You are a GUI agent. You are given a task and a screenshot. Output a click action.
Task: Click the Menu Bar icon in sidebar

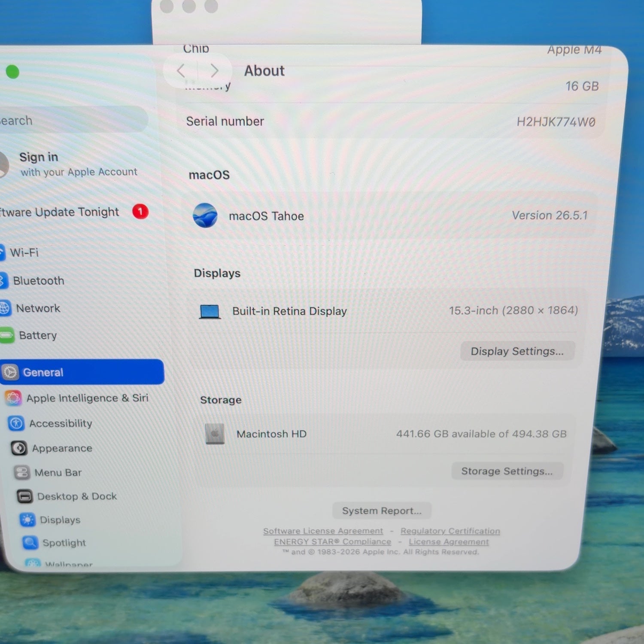22,473
